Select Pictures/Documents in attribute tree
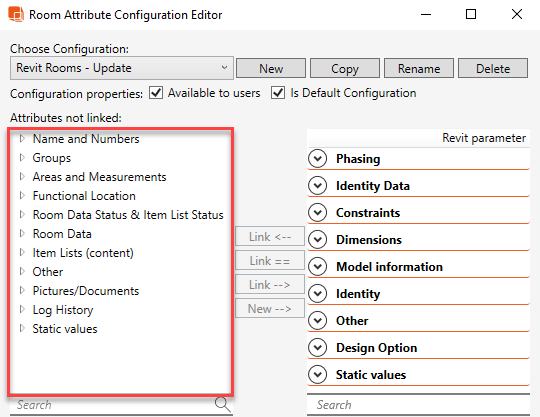Screen dimensions: 540x417 (x=86, y=291)
